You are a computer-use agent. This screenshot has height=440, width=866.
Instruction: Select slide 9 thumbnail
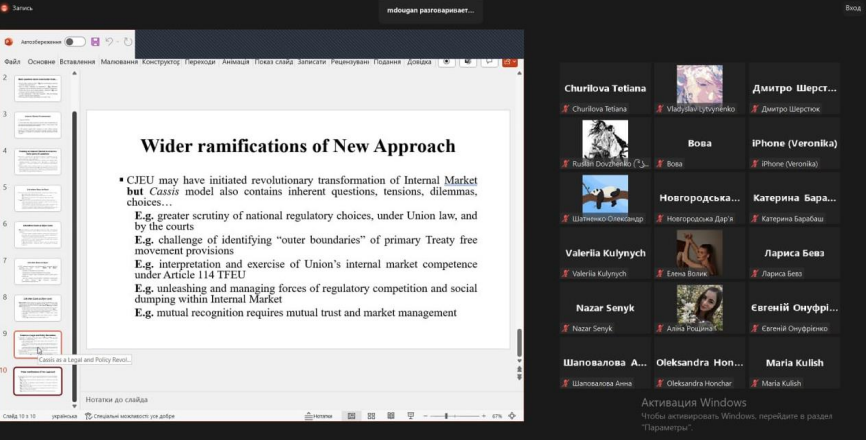tap(38, 344)
